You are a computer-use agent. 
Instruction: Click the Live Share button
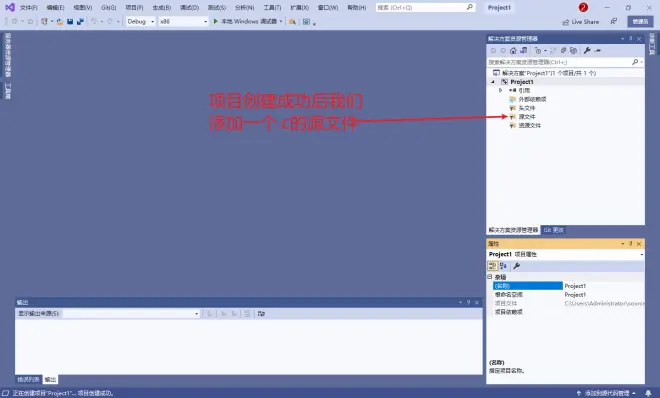[x=580, y=22]
